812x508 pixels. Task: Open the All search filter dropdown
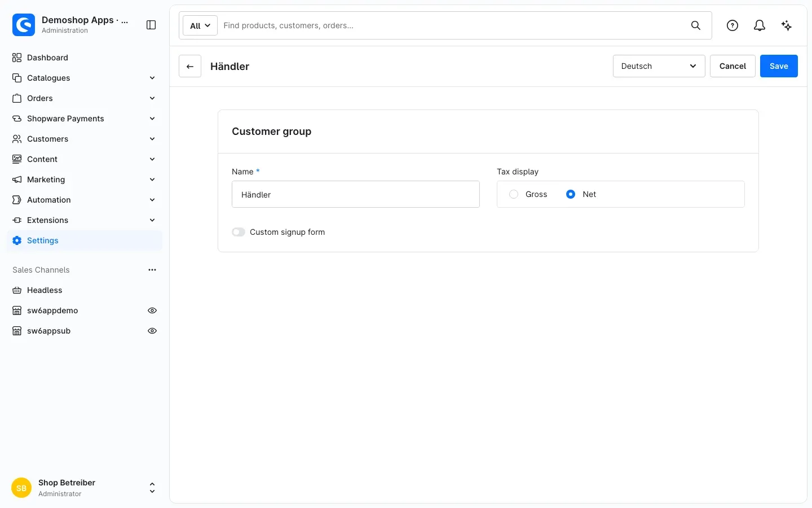pyautogui.click(x=200, y=25)
